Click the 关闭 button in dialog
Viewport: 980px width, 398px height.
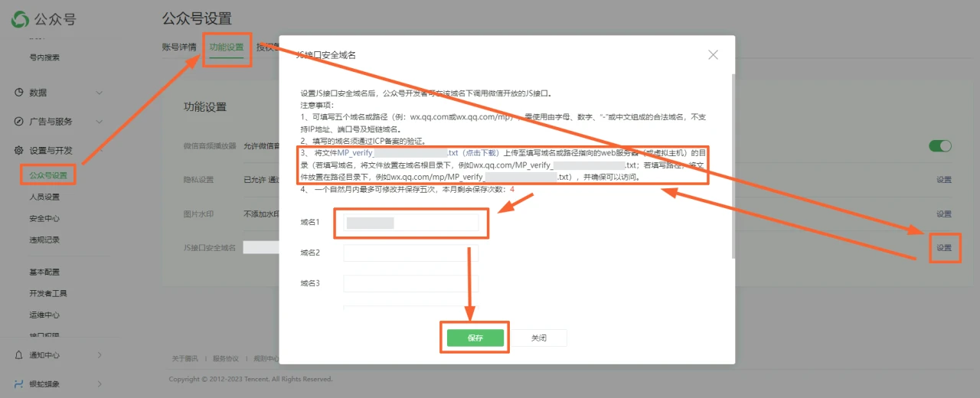[539, 338]
